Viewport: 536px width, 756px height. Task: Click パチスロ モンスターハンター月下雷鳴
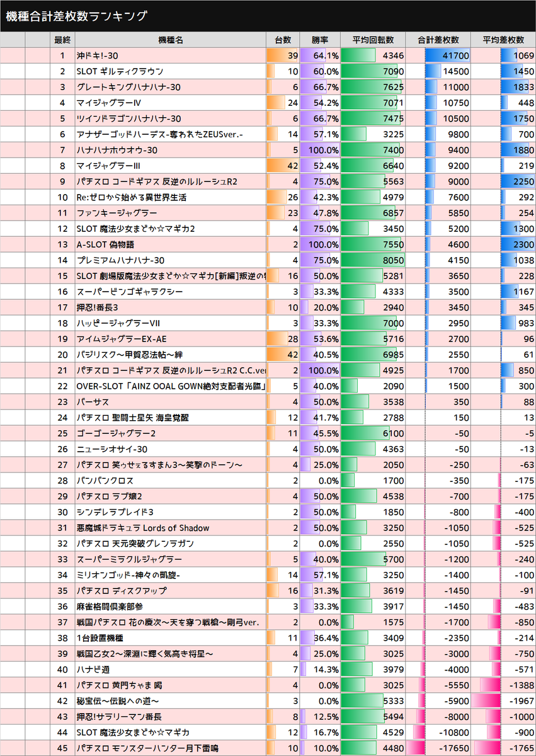[147, 748]
